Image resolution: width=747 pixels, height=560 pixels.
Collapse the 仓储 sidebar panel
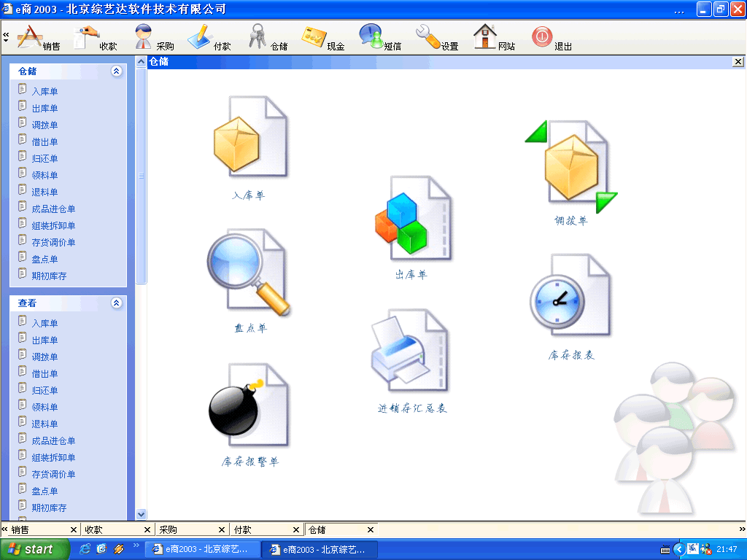point(116,71)
